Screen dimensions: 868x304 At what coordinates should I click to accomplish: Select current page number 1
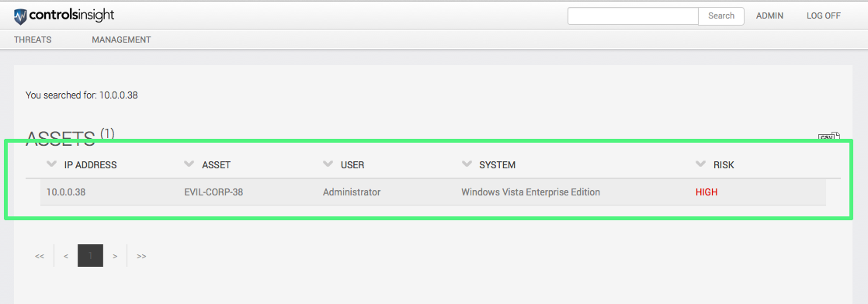point(90,256)
